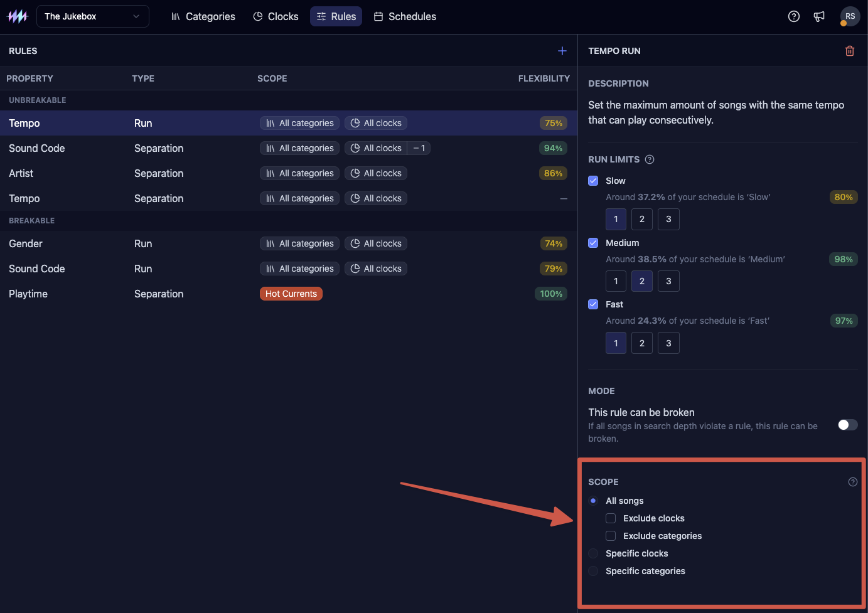Click the Breakable group header
This screenshot has width=868, height=613.
pos(32,221)
